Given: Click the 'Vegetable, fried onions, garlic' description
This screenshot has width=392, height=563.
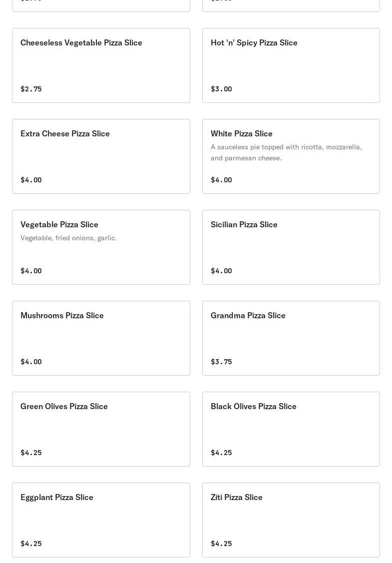Looking at the screenshot, I should pos(68,238).
